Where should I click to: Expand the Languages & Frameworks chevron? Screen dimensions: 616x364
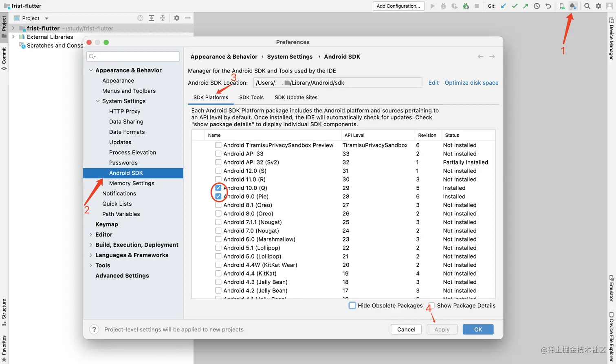tap(90, 255)
